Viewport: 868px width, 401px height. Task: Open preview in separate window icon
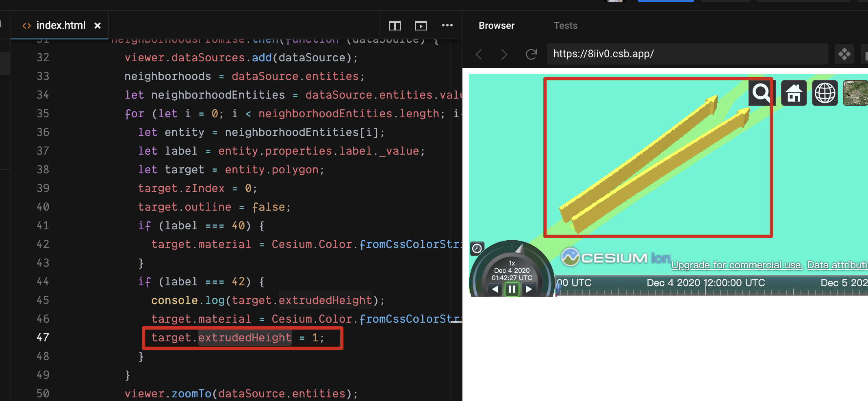pyautogui.click(x=421, y=25)
